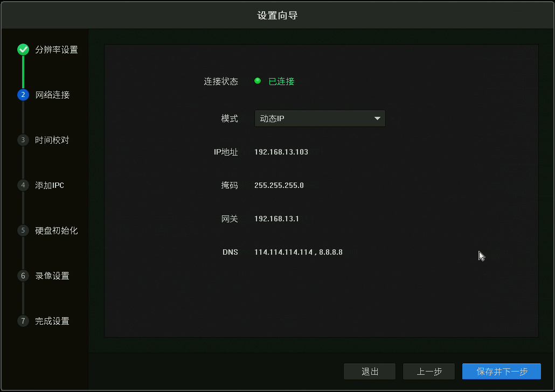Click the step 6 circle icon

coord(23,276)
